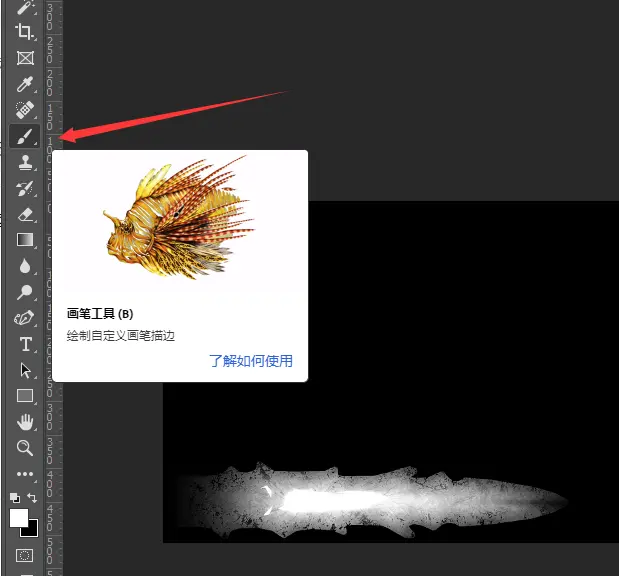Select the Dodge tool

[24, 292]
